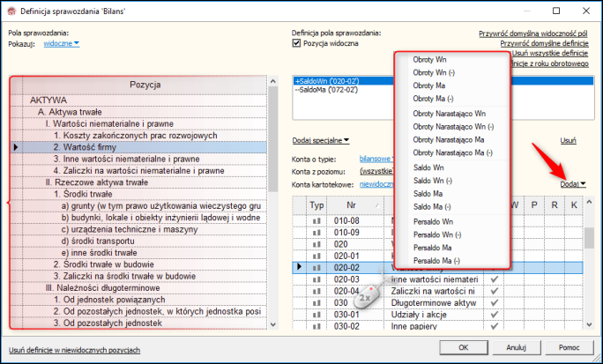Select 'd) środki transportu' row
The width and height of the screenshot is (603, 364).
pos(145,241)
